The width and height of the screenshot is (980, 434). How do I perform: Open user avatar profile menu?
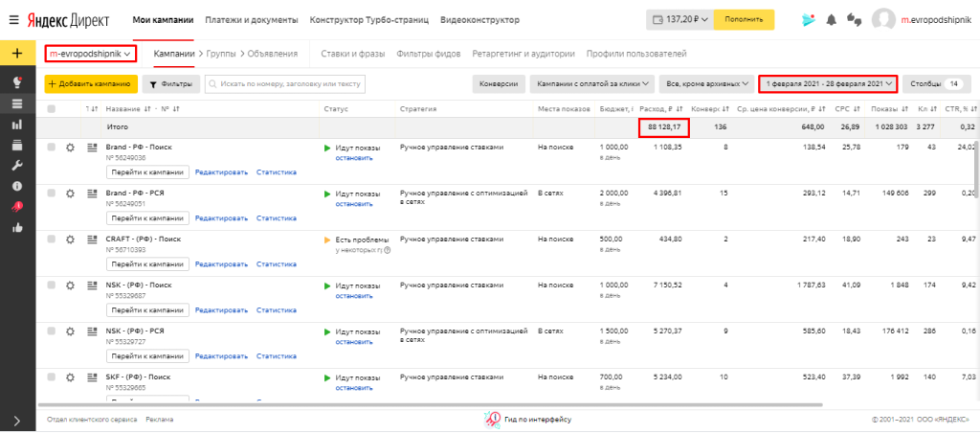883,20
